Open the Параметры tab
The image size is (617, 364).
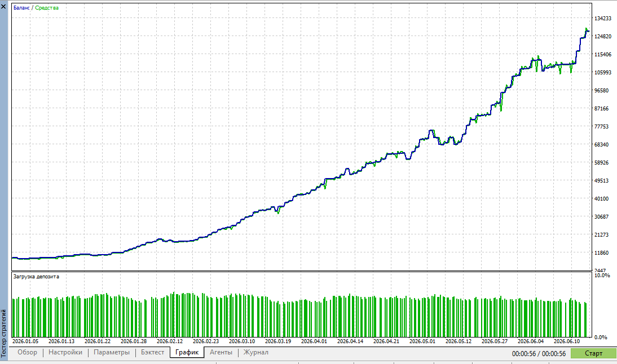pos(112,352)
